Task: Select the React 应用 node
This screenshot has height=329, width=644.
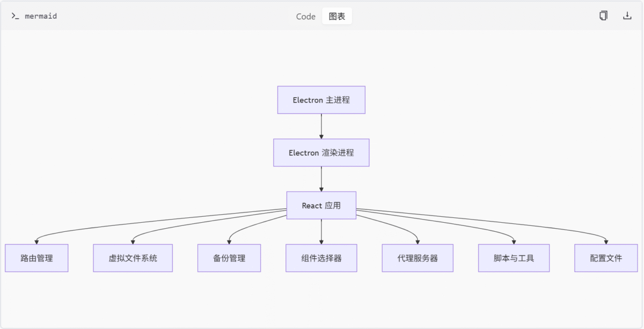Action: tap(321, 206)
